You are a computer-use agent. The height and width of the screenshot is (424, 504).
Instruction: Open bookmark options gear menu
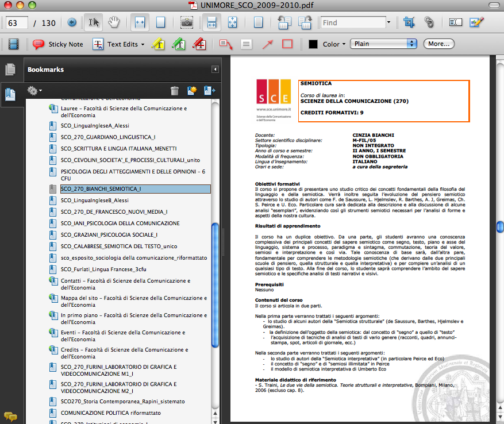34,91
